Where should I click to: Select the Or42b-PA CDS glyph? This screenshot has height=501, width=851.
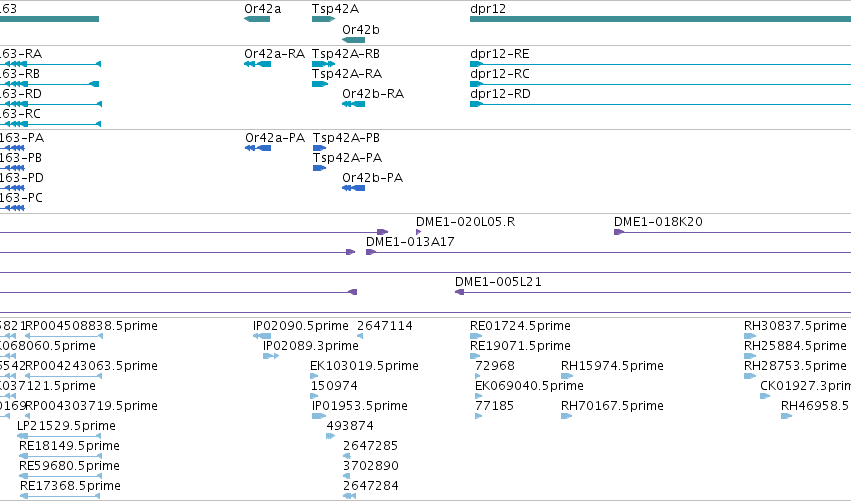click(354, 188)
